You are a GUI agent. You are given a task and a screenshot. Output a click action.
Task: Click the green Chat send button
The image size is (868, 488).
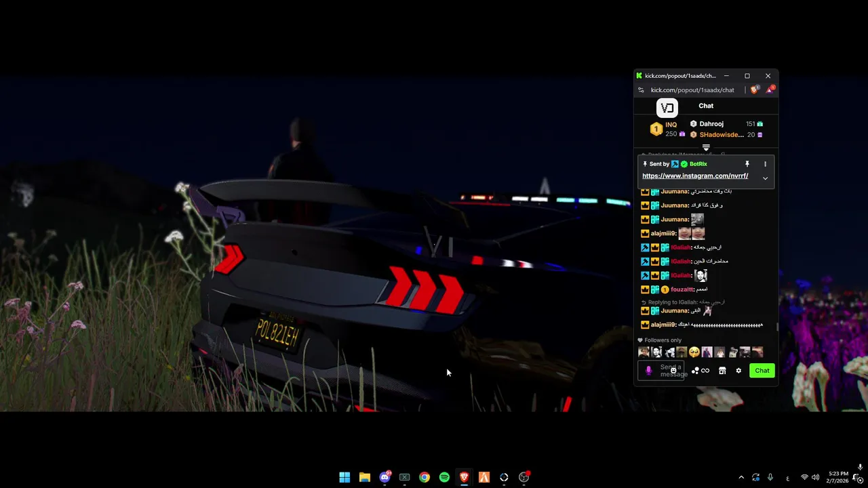point(762,371)
